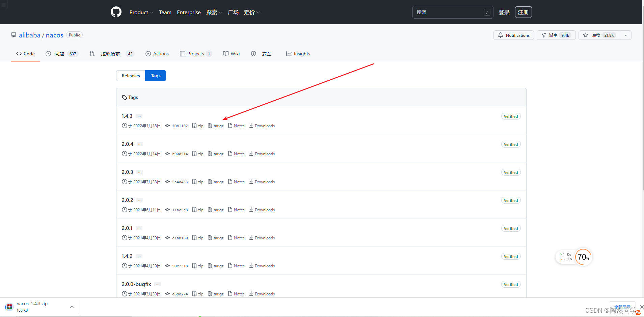Download tar.gz archive for tag 2.0.4
The width and height of the screenshot is (644, 317).
216,154
